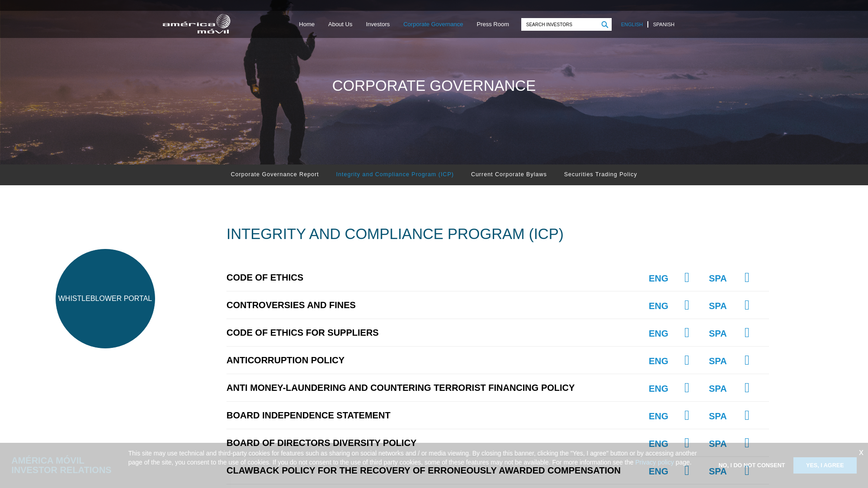Viewport: 868px width, 488px height.
Task: Click ENG link for Anticorruption Policy
Action: 658,361
